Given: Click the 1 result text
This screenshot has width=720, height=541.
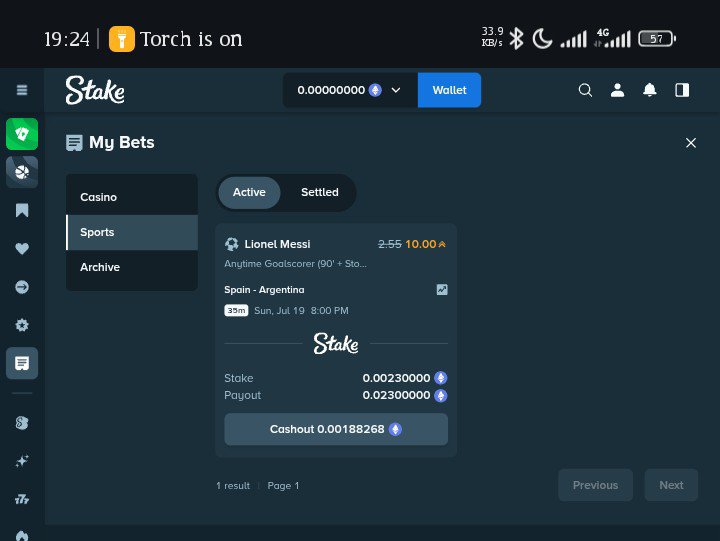Looking at the screenshot, I should (233, 485).
